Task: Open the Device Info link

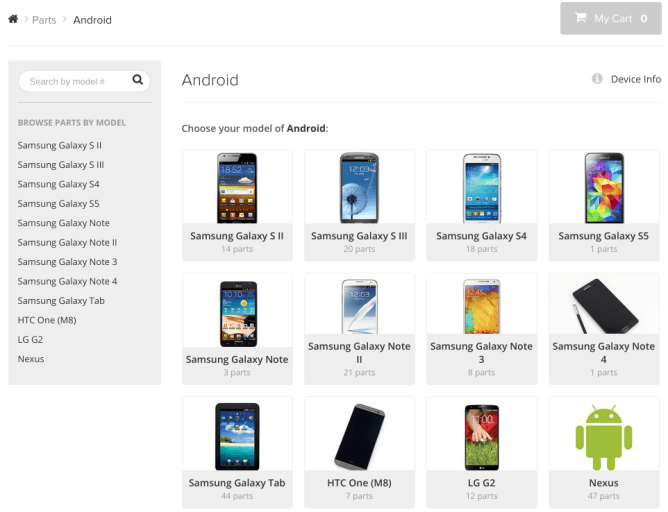Action: tap(635, 79)
